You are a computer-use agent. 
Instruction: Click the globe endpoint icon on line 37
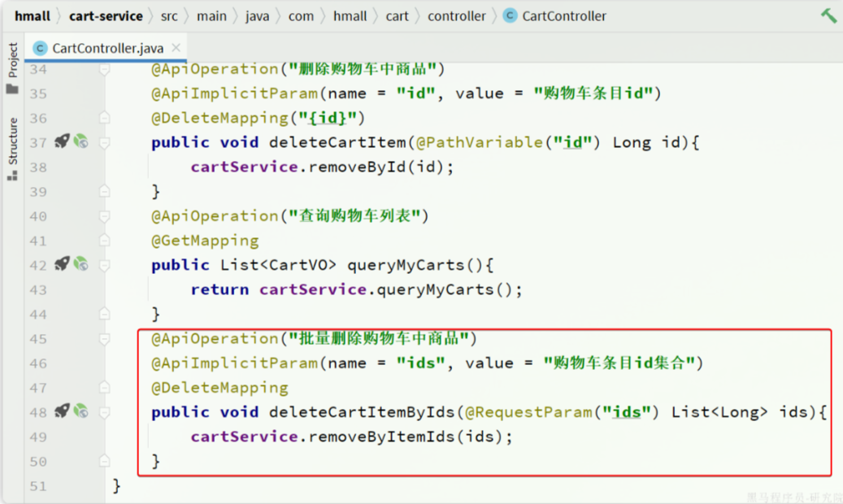[80, 142]
